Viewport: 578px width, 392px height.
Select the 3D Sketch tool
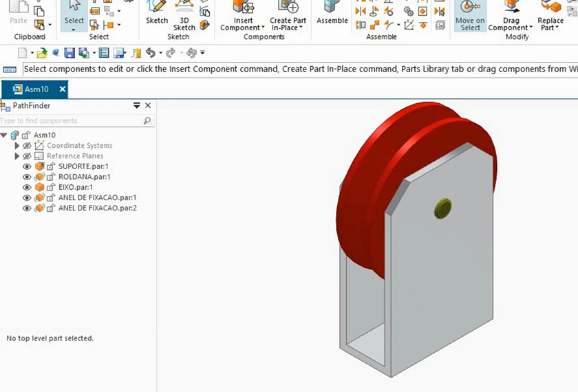(184, 15)
